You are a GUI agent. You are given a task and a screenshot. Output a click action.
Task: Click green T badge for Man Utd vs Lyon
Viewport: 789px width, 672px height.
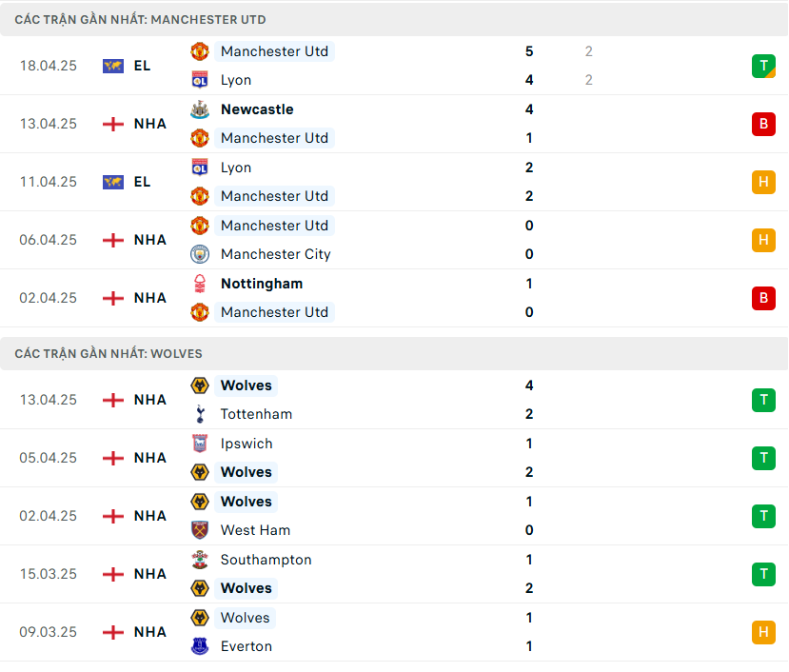(x=763, y=66)
